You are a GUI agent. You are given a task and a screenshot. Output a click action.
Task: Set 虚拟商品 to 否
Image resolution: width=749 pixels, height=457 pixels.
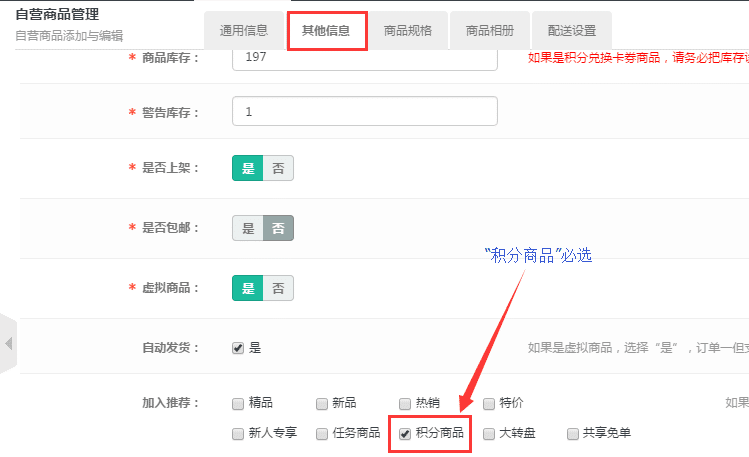[x=278, y=288]
